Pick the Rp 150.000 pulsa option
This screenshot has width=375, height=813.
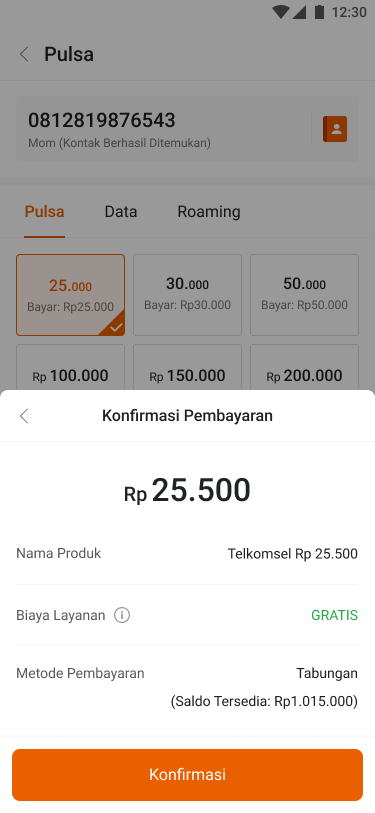pos(187,368)
